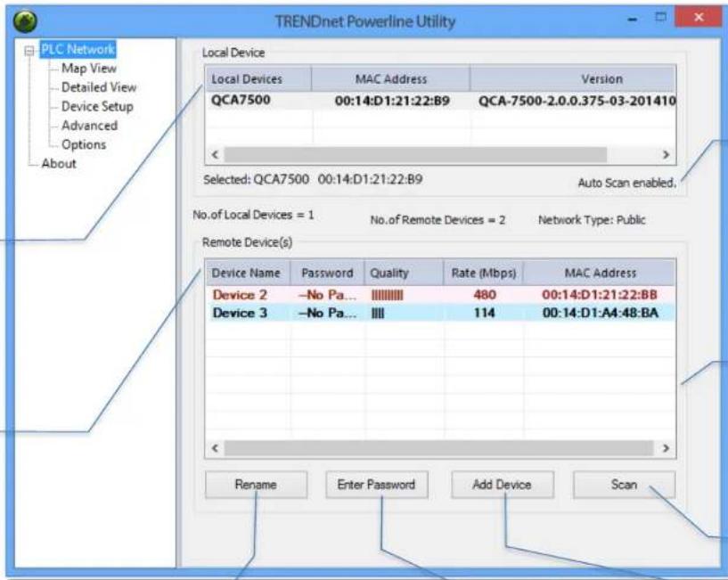Click Device 2 quality bar indicator
Screen dimensions: 728x580
click(388, 295)
